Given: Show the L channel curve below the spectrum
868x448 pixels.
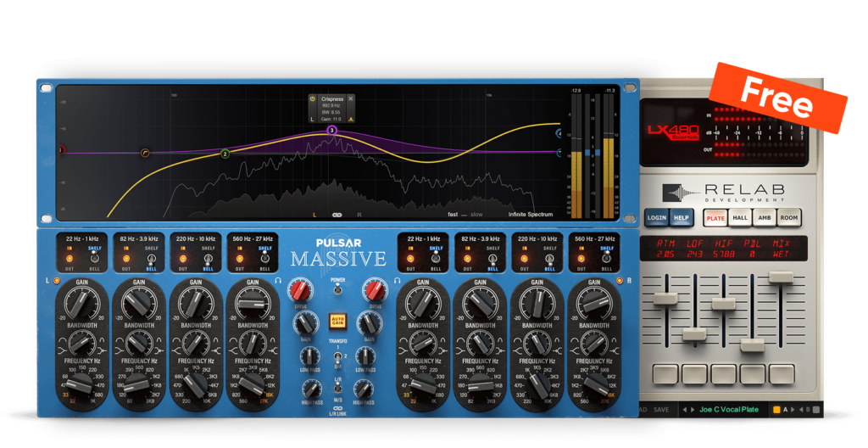Looking at the screenshot, I should tap(314, 215).
